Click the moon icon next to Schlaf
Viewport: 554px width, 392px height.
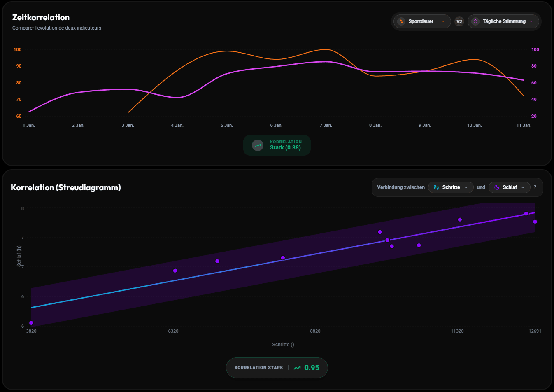tap(497, 187)
